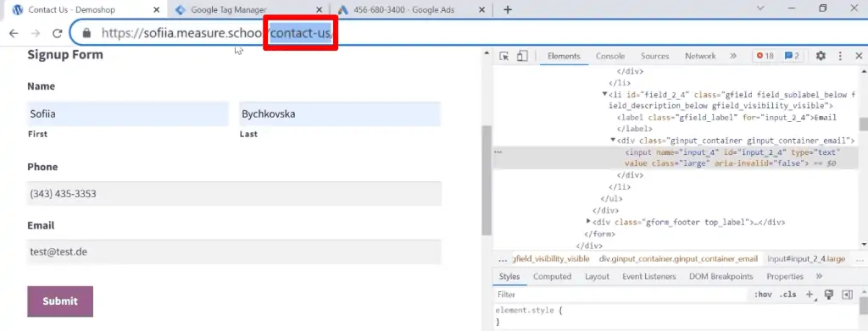
Task: Toggle computed styles sidebar icon
Action: click(847, 295)
